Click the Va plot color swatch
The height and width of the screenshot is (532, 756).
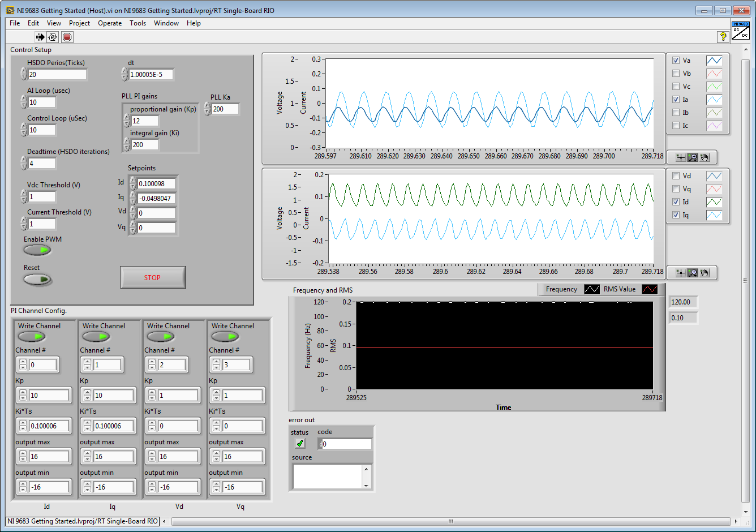(714, 61)
